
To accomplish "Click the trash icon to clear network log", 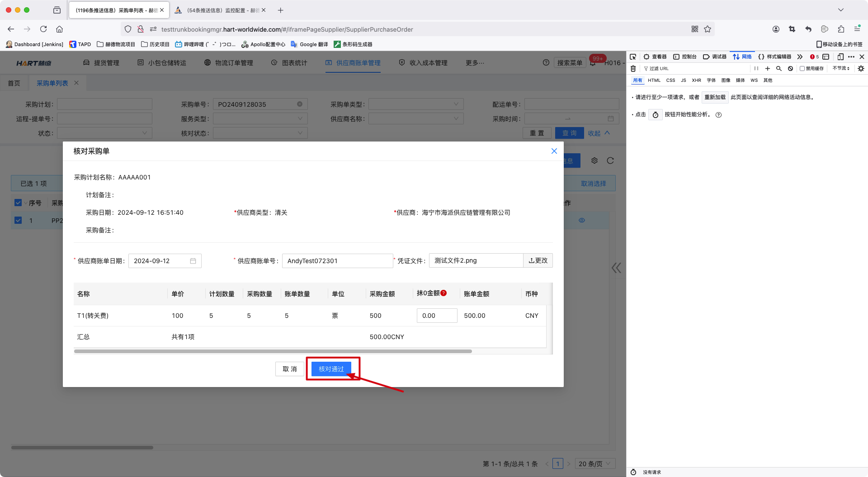I will click(x=633, y=69).
